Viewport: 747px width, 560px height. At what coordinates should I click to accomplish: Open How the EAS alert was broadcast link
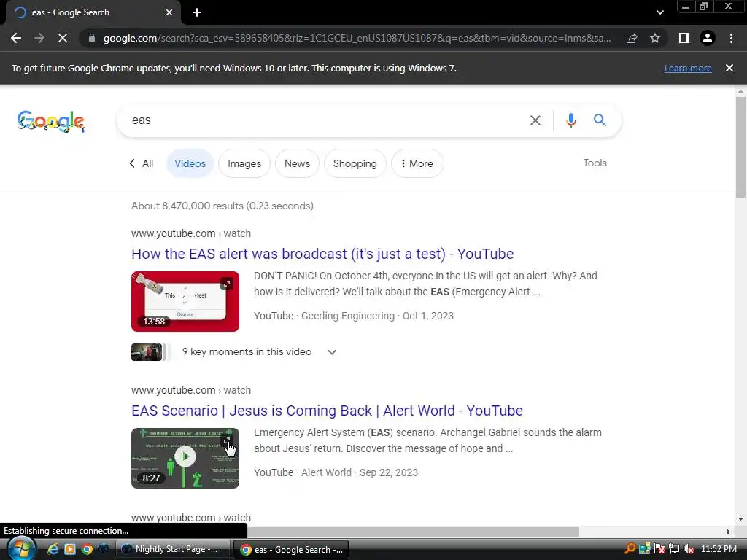click(322, 254)
